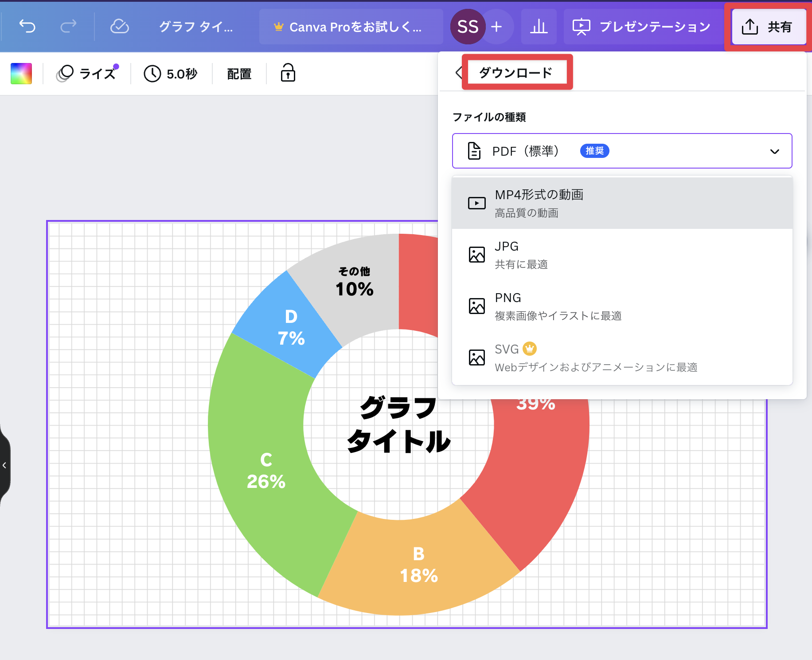Open the insights bar chart icon
Screen dimensions: 812x660
tap(539, 27)
